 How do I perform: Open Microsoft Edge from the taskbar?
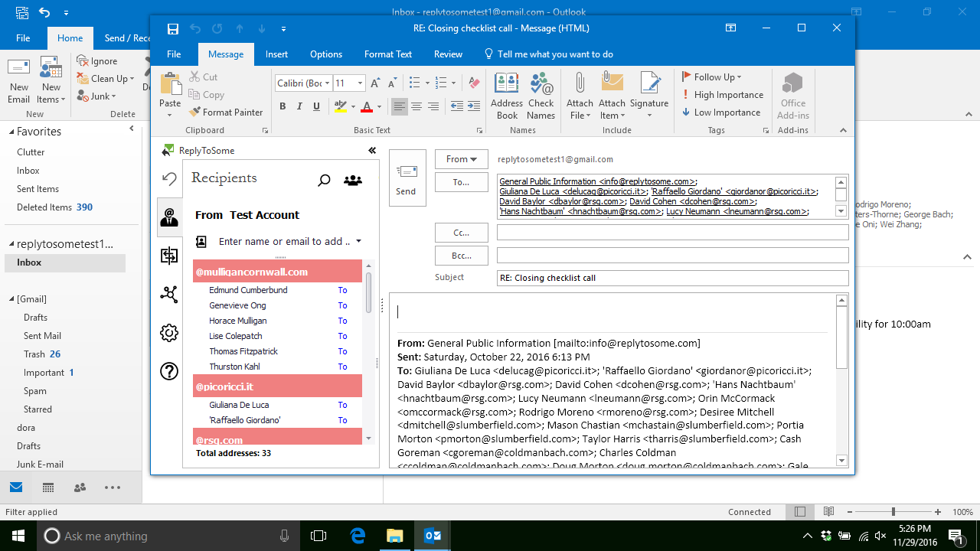[358, 536]
